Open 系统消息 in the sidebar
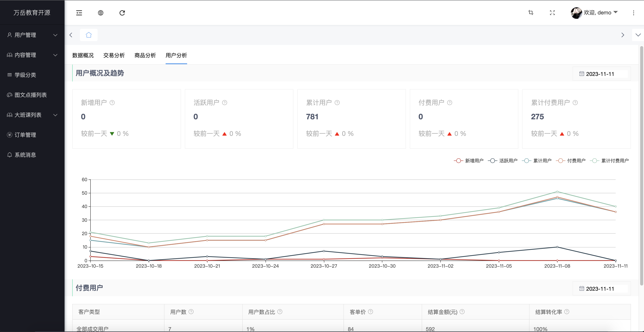This screenshot has width=644, height=332. tap(32, 155)
